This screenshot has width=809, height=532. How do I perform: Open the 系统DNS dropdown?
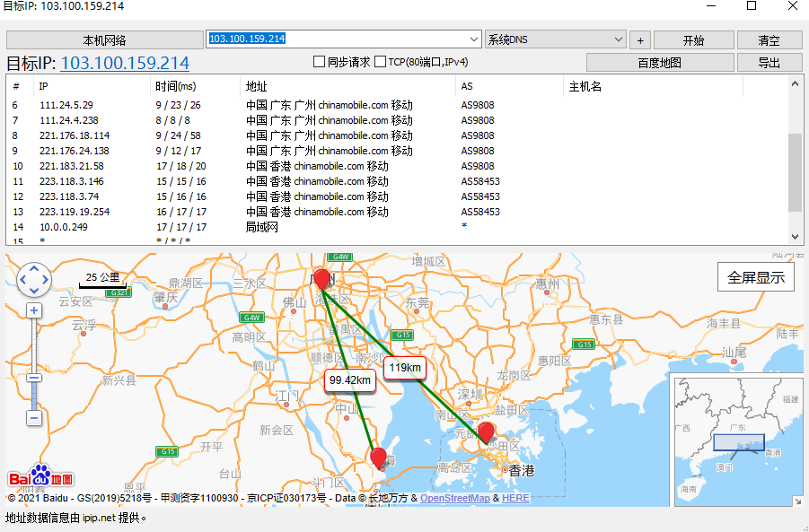click(618, 39)
